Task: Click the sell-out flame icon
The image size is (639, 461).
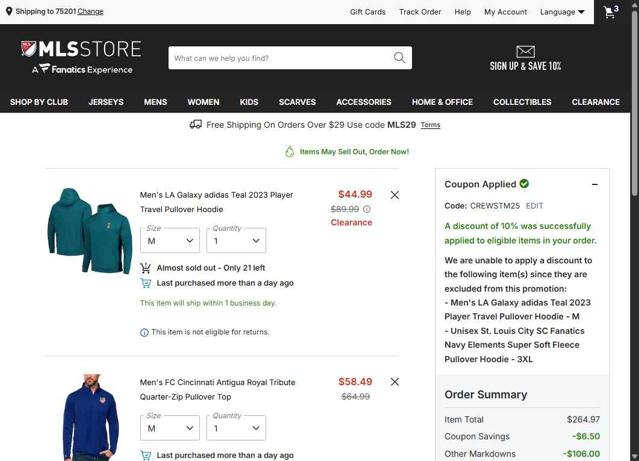Action: pos(289,152)
